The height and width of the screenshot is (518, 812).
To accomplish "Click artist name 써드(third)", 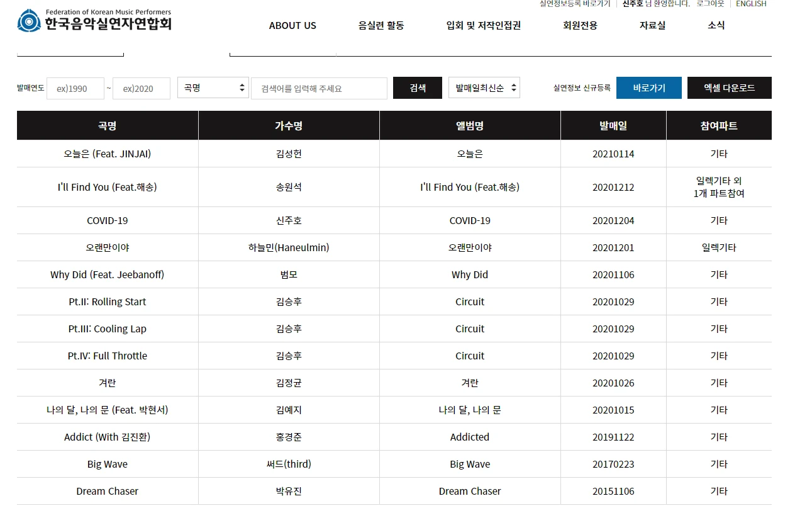I will [289, 464].
